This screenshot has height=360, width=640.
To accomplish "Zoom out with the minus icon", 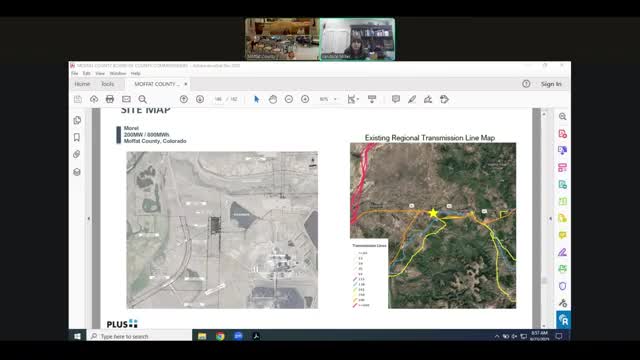I will [289, 99].
